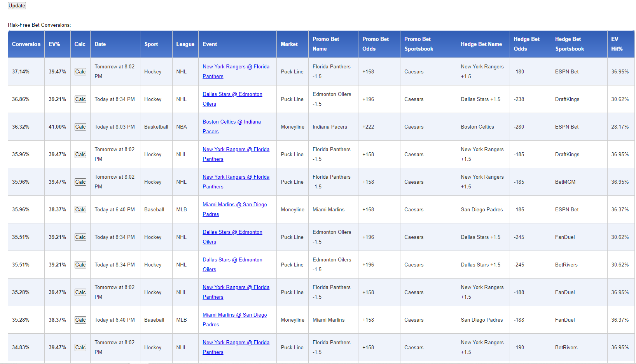Click the -280 hedge odds value
This screenshot has width=636, height=364.
(519, 127)
